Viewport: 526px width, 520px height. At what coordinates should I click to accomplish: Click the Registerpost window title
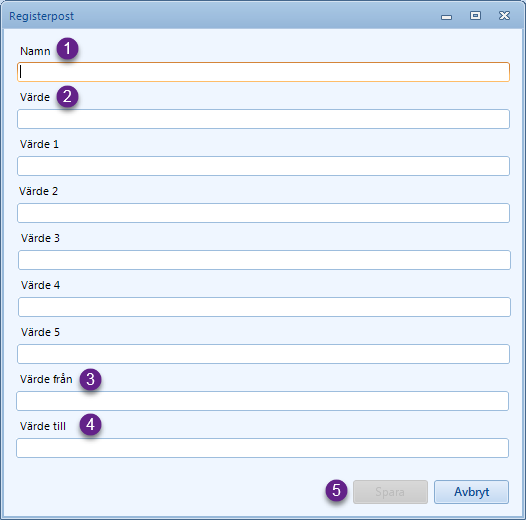(41, 16)
